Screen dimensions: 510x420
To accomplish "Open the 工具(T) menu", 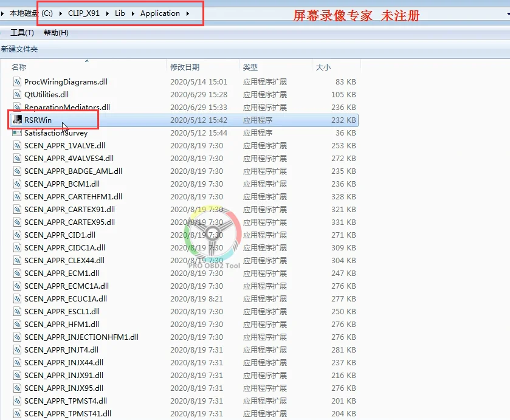I will pos(21,32).
